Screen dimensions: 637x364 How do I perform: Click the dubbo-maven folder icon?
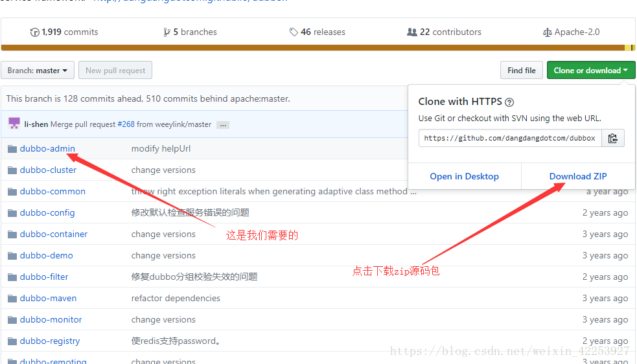coord(12,299)
